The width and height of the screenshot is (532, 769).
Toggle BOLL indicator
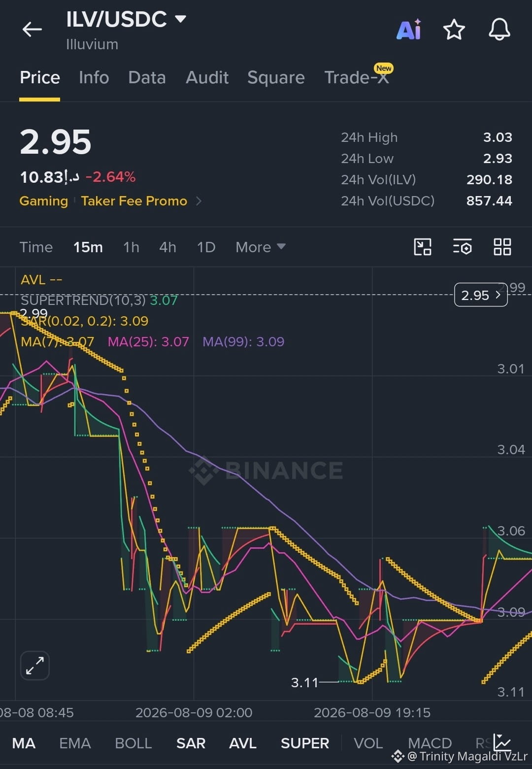[x=133, y=743]
